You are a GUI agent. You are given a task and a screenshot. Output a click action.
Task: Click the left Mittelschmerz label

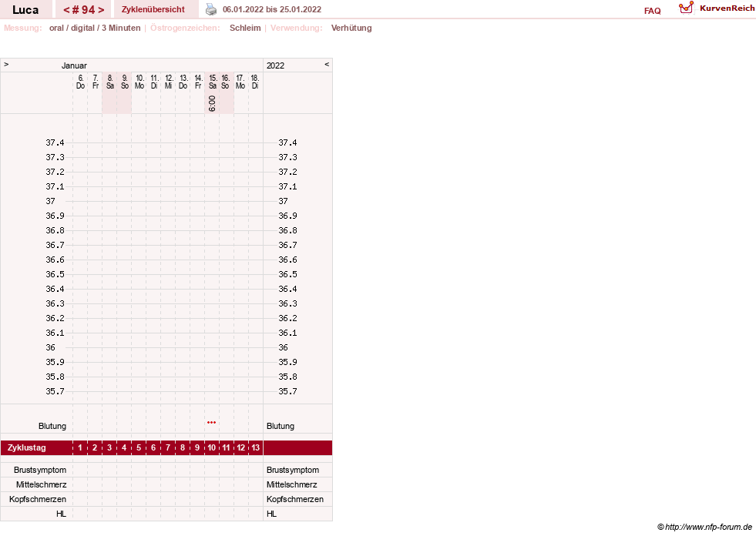click(41, 484)
